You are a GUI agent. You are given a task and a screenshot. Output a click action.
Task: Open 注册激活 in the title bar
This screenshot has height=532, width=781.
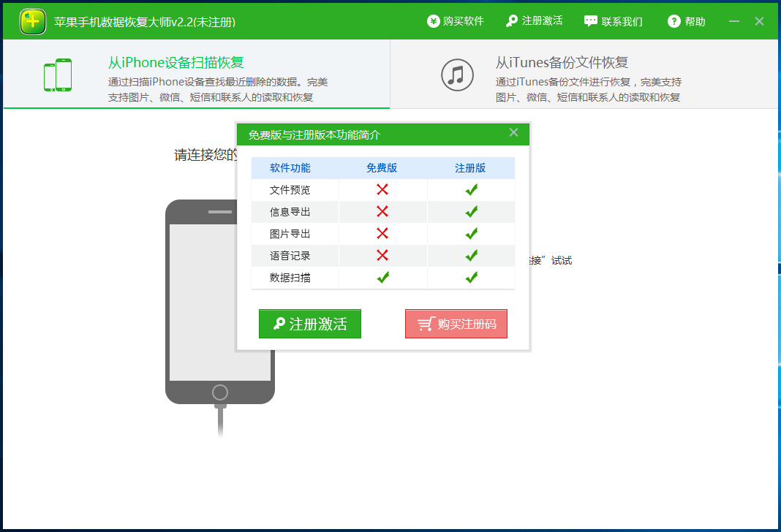(x=535, y=21)
